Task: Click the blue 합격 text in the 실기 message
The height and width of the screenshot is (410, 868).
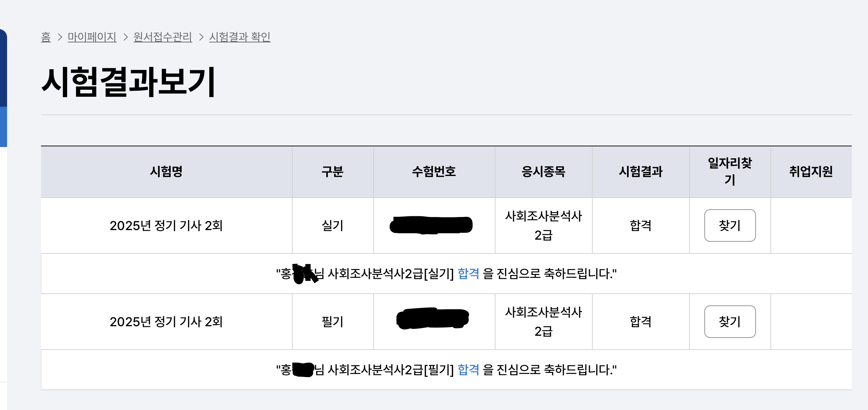Action: point(468,274)
